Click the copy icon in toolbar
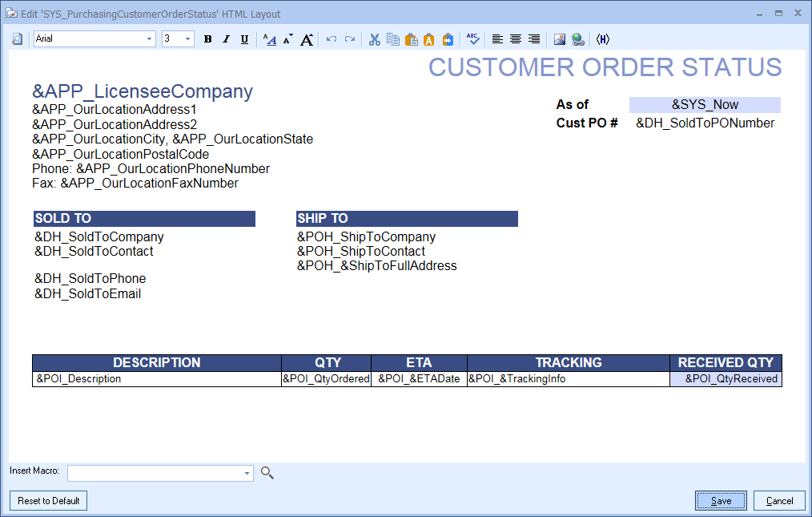Viewport: 812px width, 517px height. [x=392, y=39]
